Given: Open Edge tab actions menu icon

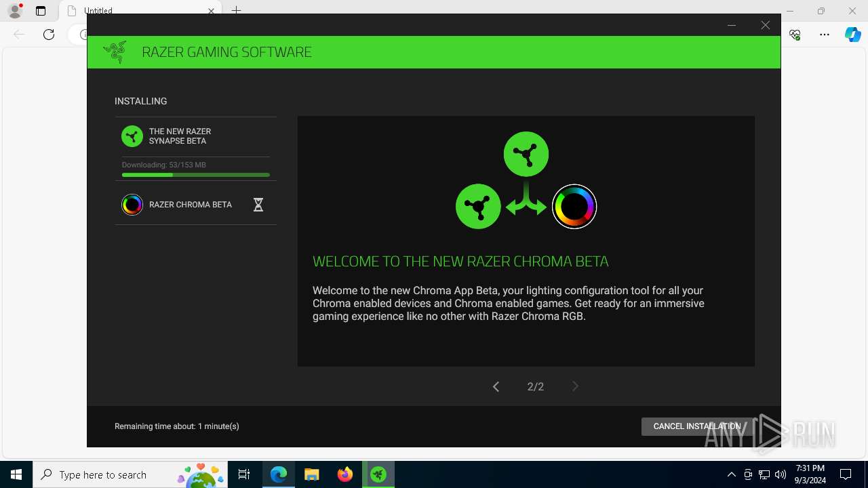Looking at the screenshot, I should click(41, 11).
